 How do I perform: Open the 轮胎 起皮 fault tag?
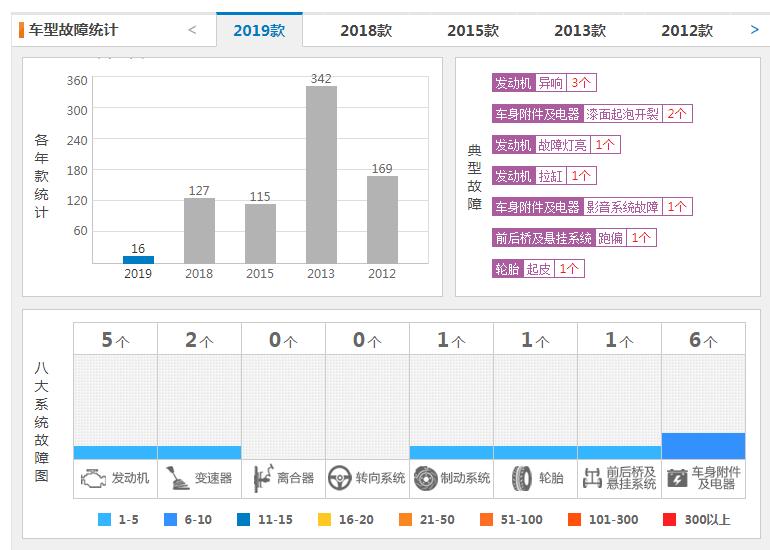(538, 269)
